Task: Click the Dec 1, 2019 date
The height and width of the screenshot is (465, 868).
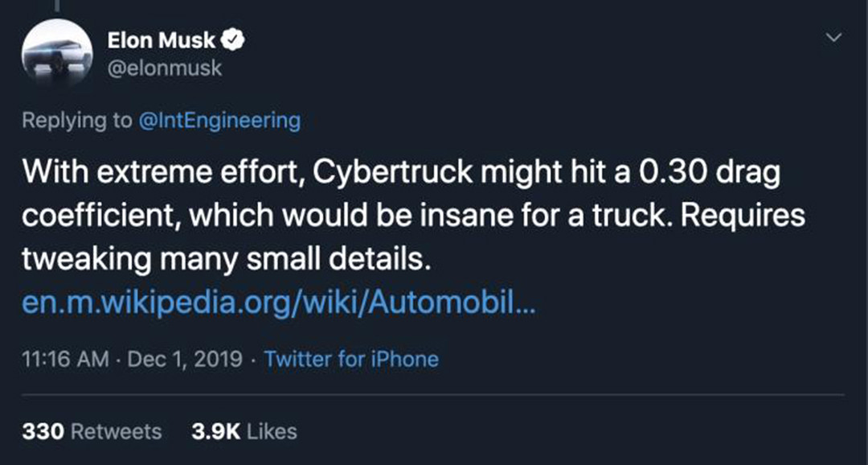Action: point(183,358)
